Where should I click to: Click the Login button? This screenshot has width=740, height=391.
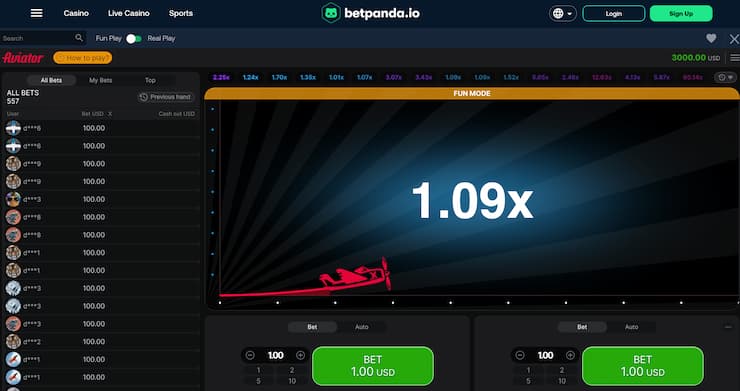[x=614, y=14]
